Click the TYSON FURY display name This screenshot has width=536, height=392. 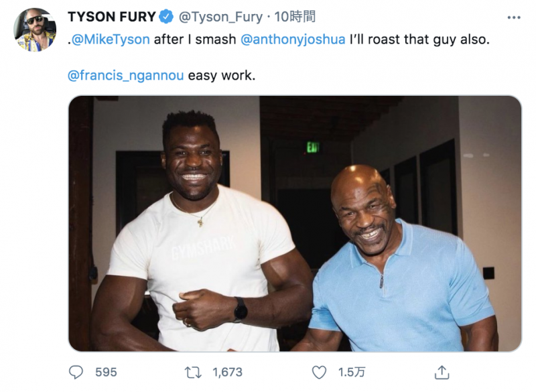click(112, 17)
